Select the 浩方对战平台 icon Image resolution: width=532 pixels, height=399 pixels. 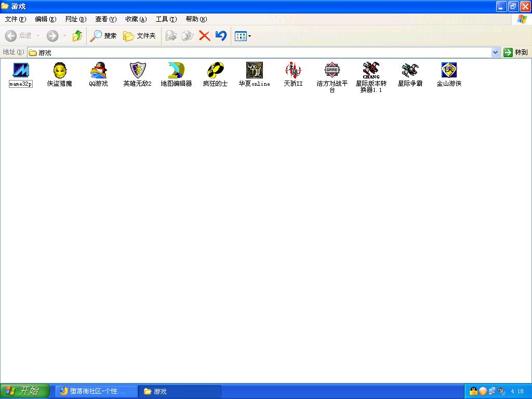coord(332,71)
